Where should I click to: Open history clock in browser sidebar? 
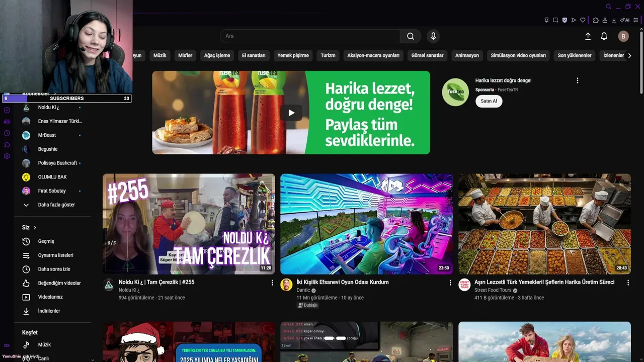(x=7, y=133)
